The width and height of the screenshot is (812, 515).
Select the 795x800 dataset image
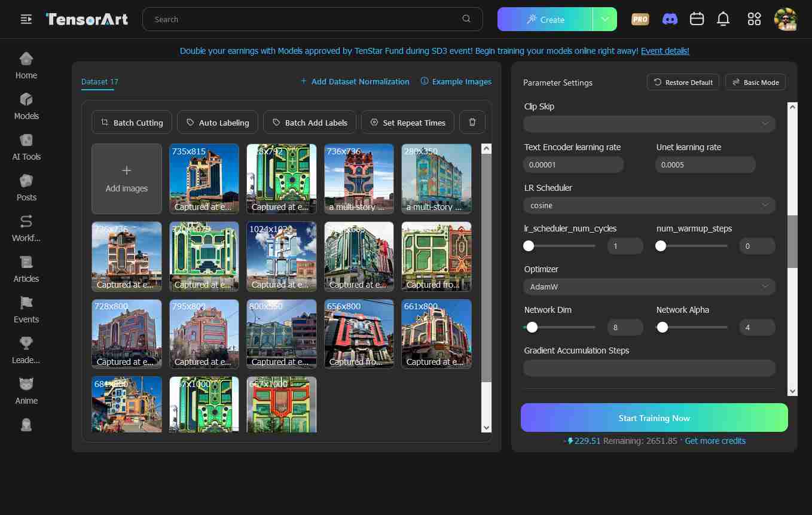click(x=204, y=334)
